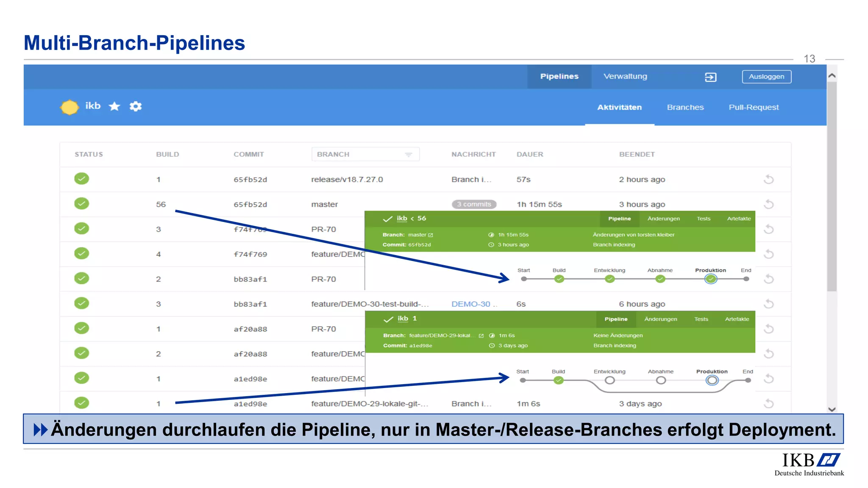Click success status icon of release/v18.7.27.0 row
This screenshot has width=868, height=488.
point(82,179)
